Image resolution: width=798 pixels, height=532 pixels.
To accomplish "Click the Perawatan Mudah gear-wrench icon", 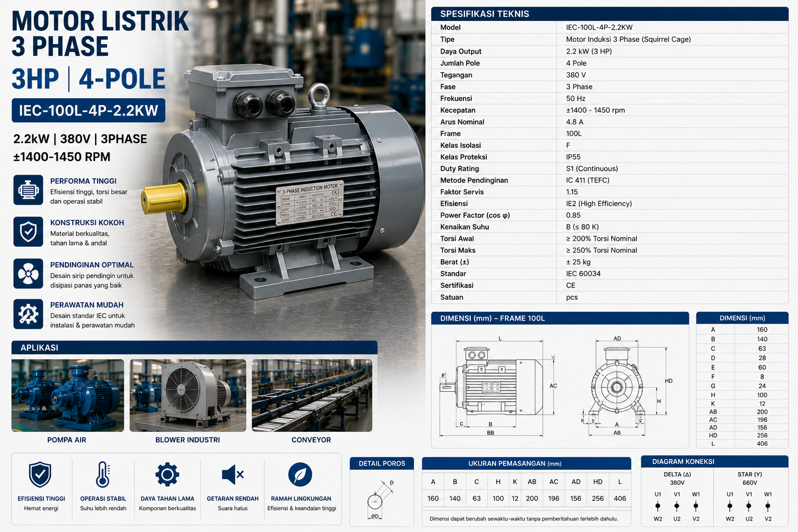I will pos(28,314).
